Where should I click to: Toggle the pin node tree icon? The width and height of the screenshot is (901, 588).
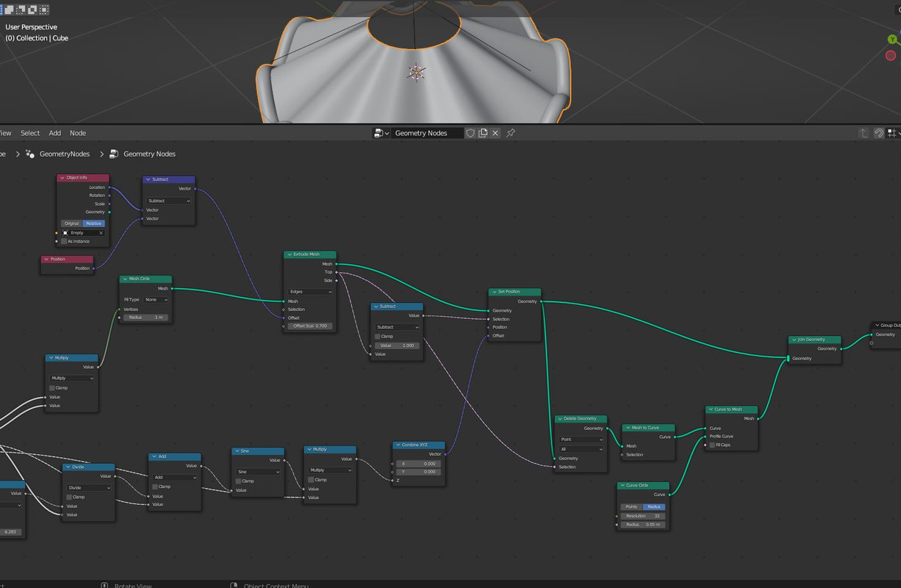point(511,133)
